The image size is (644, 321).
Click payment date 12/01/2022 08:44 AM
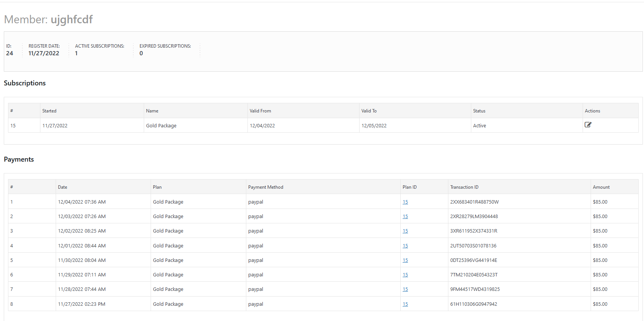pos(82,246)
